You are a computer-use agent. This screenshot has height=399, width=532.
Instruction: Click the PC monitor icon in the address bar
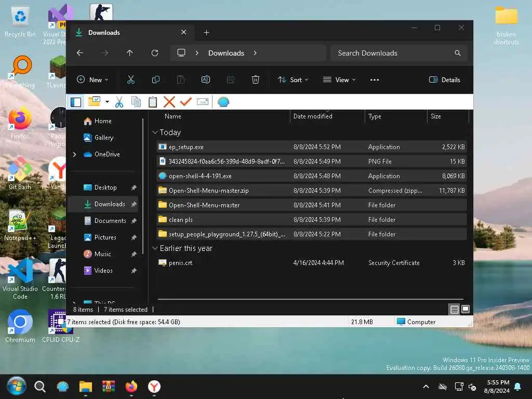coord(181,52)
